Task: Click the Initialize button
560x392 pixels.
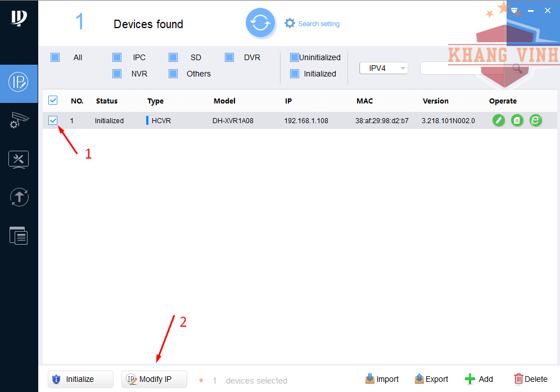Action: pyautogui.click(x=81, y=379)
